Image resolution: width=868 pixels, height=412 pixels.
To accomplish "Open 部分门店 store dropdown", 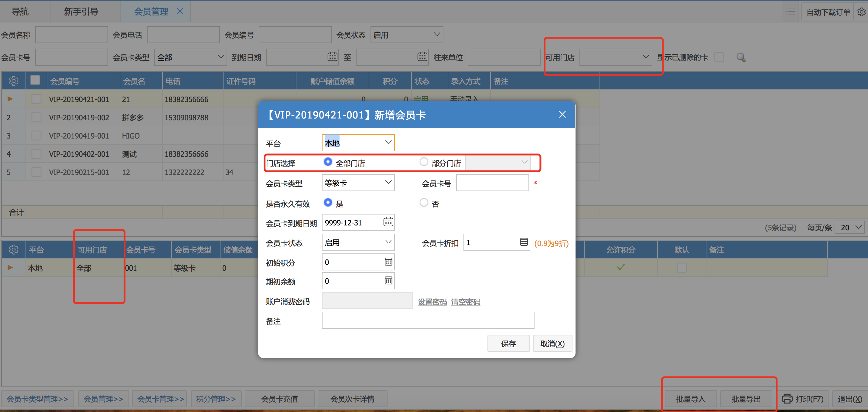I will 498,162.
